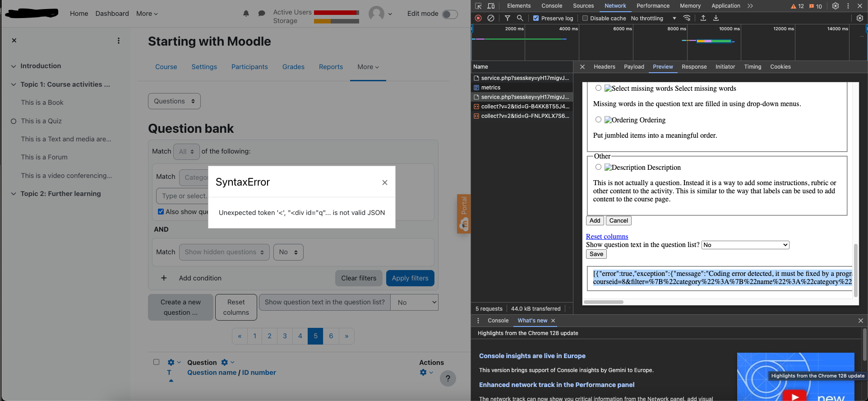Toggle the network filter funnel
The image size is (868, 401).
click(x=508, y=18)
